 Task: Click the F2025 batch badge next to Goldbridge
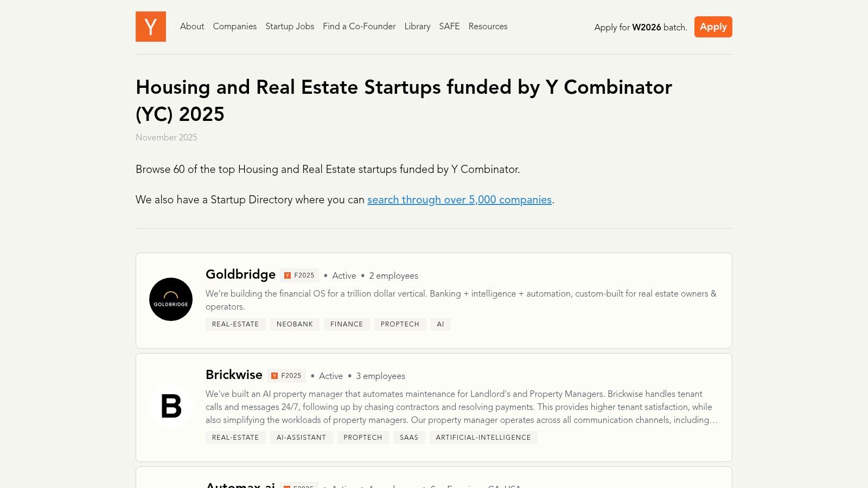click(299, 275)
